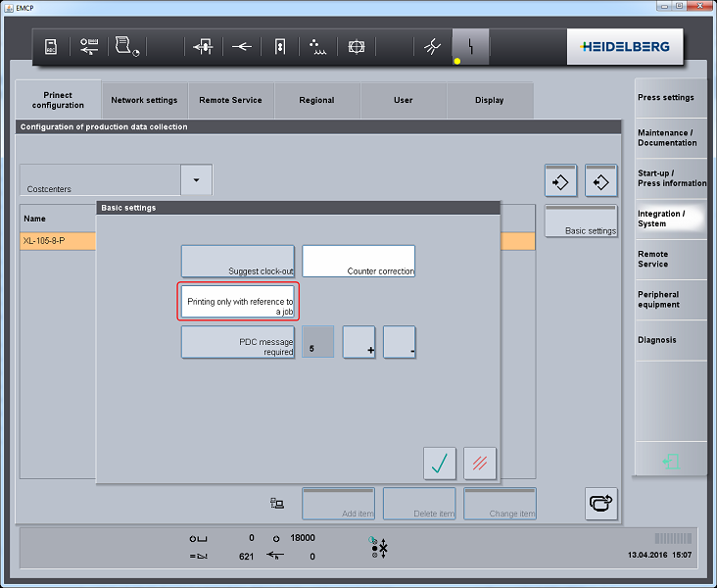Switch to the Network settings tab
This screenshot has width=717, height=588.
(x=144, y=100)
